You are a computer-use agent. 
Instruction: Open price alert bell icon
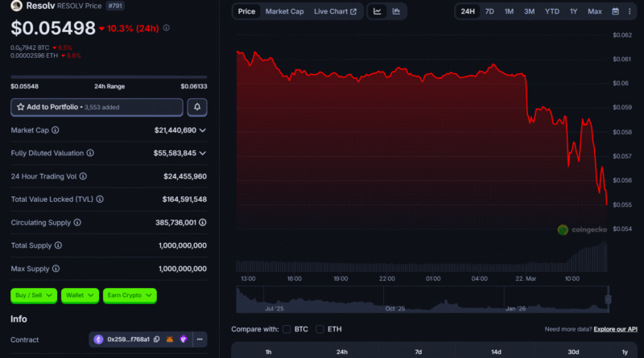[197, 107]
